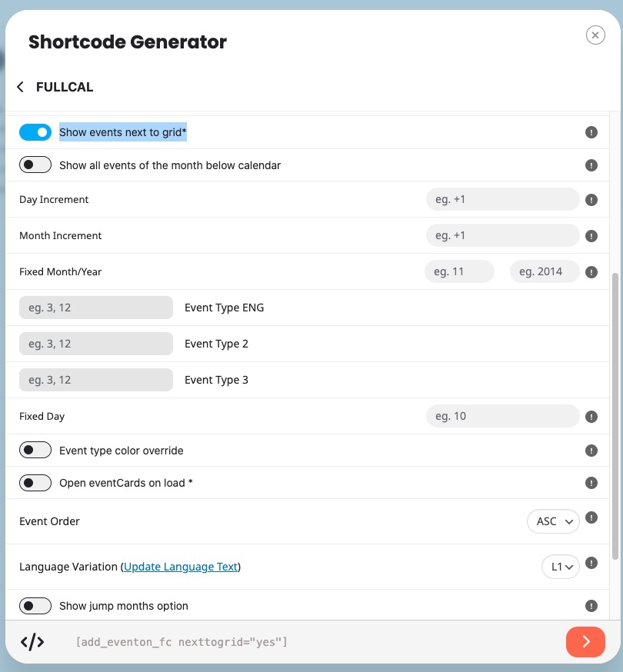Enable Show all events of the month toggle

[x=35, y=165]
